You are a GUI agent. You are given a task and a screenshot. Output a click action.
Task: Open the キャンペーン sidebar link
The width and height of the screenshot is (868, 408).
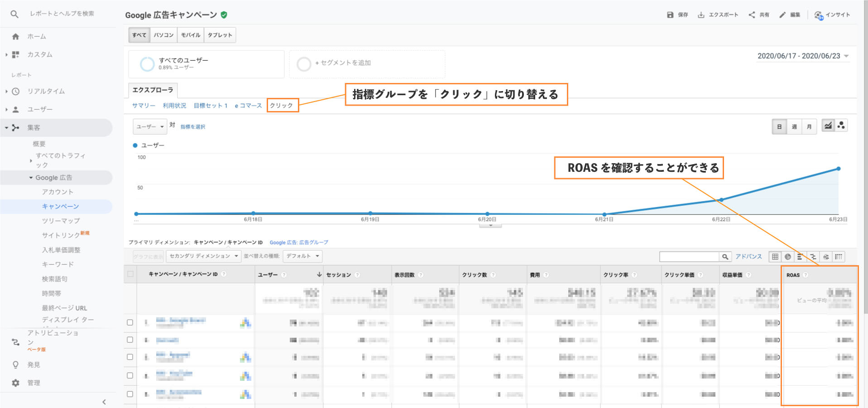click(60, 206)
